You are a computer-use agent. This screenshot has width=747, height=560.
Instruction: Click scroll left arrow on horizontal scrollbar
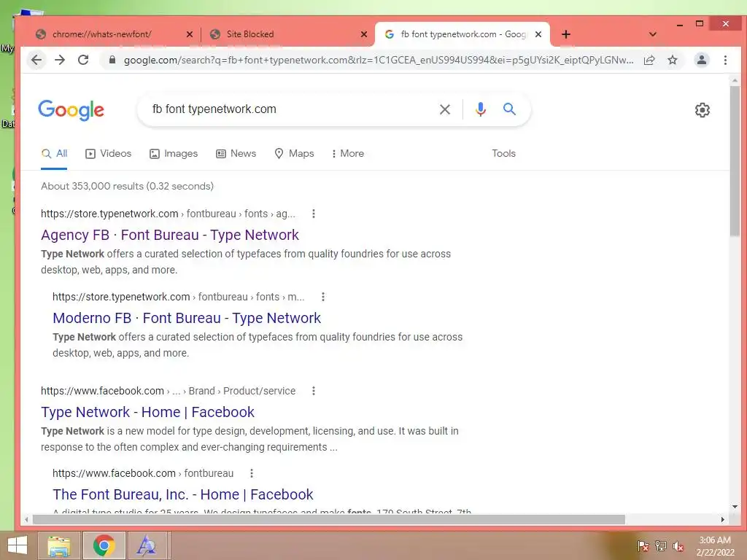[x=27, y=519]
